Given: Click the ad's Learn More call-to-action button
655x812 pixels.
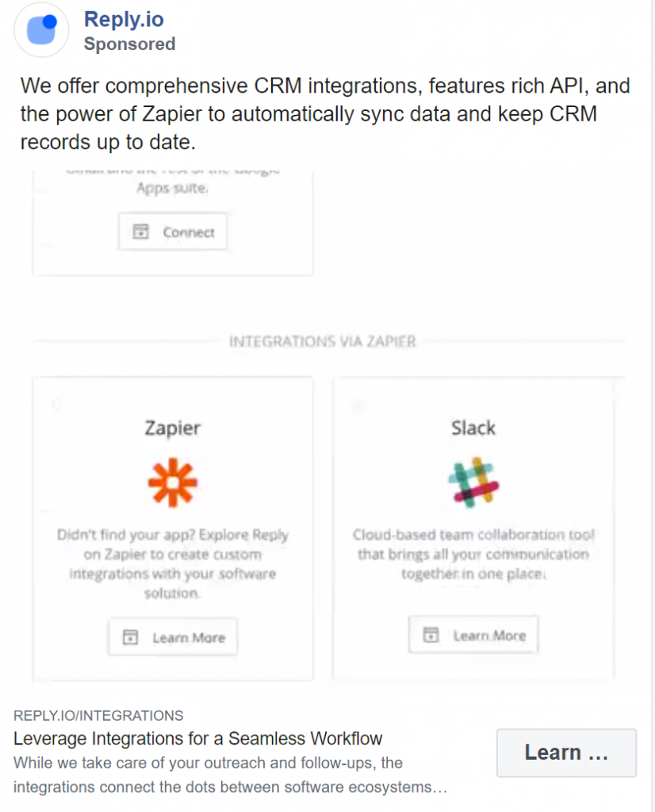Looking at the screenshot, I should (x=566, y=753).
